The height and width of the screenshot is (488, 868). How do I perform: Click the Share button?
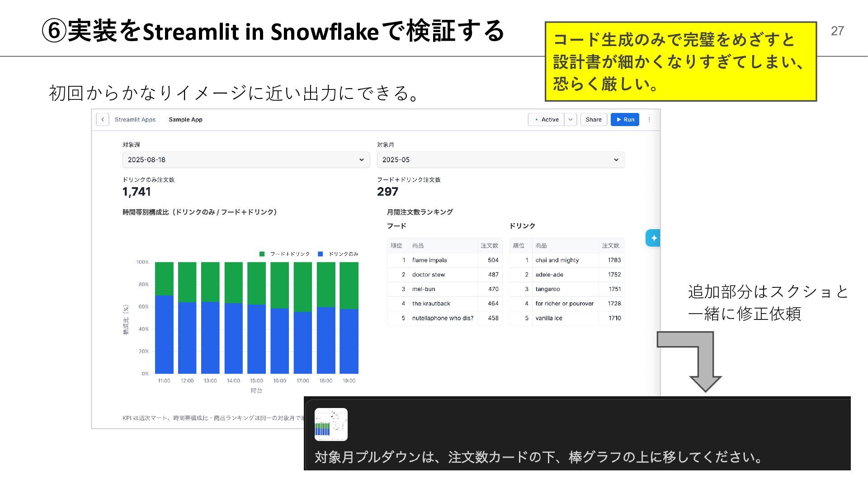point(593,120)
